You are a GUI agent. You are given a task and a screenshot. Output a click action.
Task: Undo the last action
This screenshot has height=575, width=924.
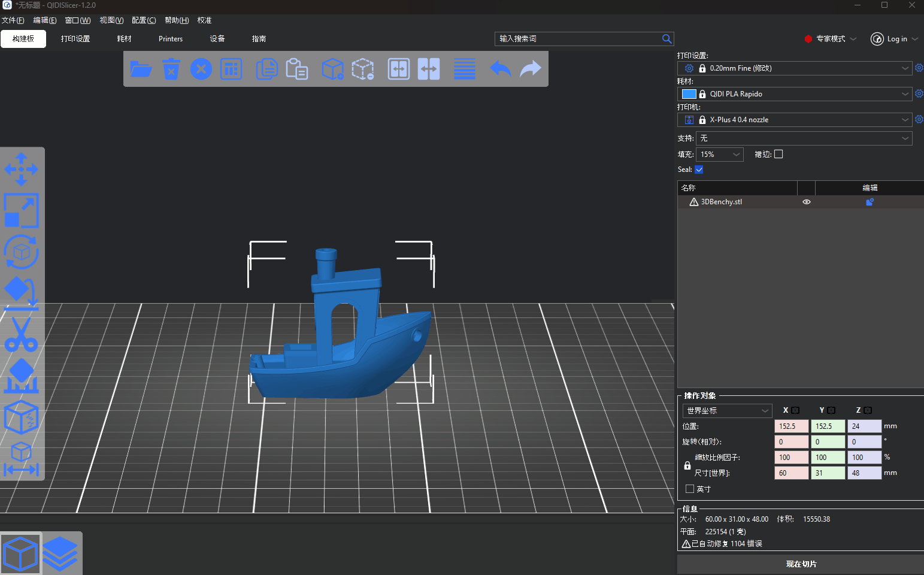(501, 69)
